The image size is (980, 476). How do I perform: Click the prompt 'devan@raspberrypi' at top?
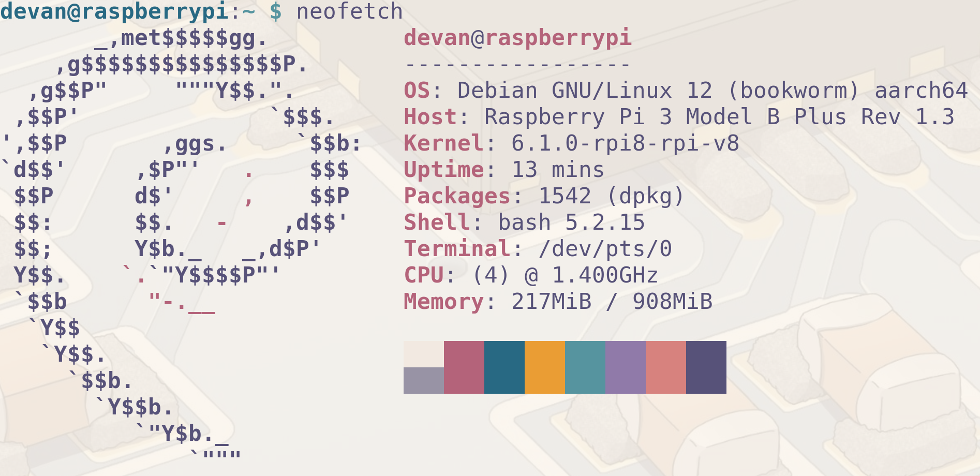[114, 12]
